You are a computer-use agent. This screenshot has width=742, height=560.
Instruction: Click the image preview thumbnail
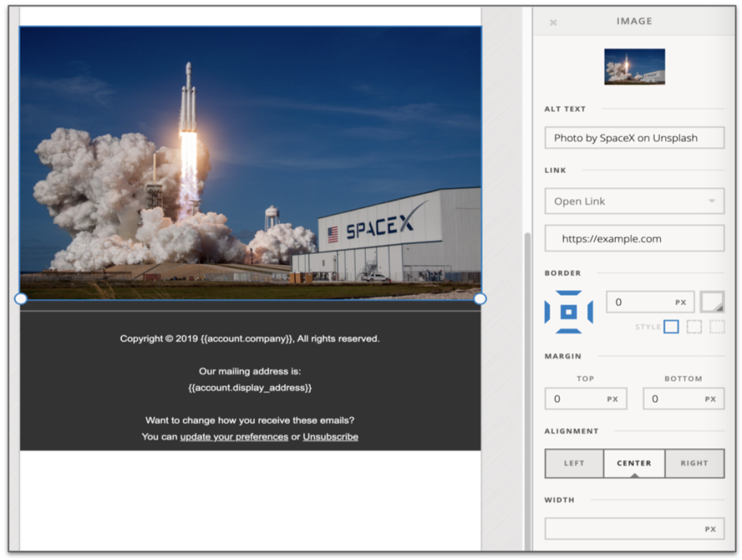[634, 66]
